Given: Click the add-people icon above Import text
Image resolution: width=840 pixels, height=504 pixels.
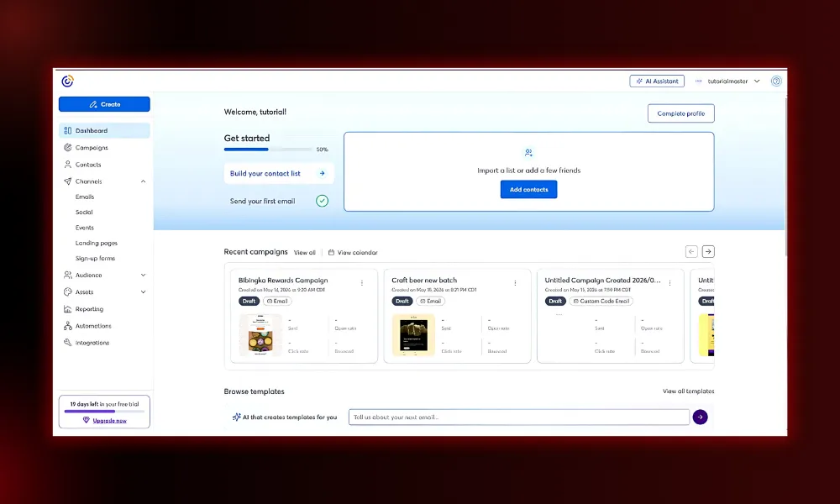Looking at the screenshot, I should tap(528, 153).
